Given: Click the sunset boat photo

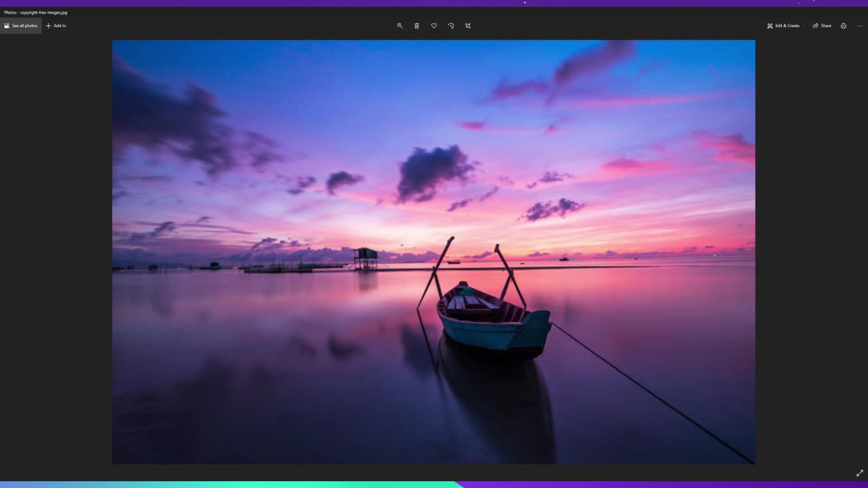Looking at the screenshot, I should pyautogui.click(x=433, y=252).
